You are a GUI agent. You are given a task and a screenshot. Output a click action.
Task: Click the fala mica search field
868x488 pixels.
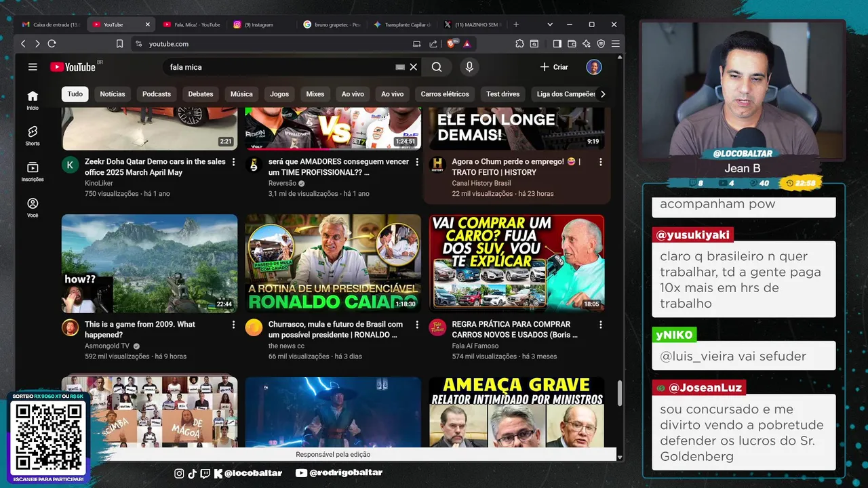[x=278, y=67]
